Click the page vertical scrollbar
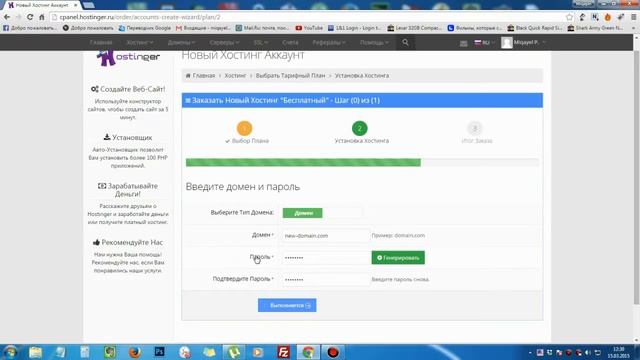Screen dimensions: 640x360 pyautogui.click(x=636, y=178)
